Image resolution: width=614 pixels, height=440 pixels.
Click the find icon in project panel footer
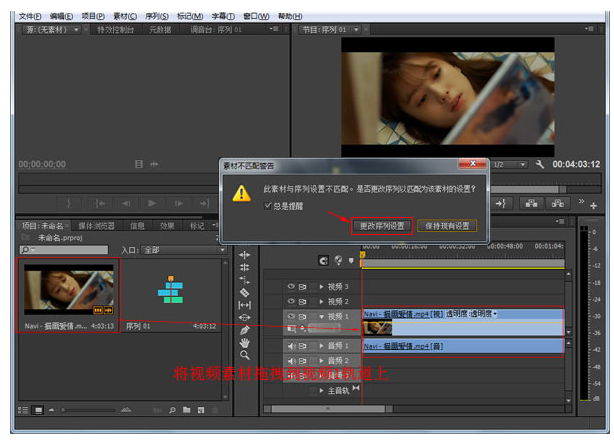pos(172,410)
